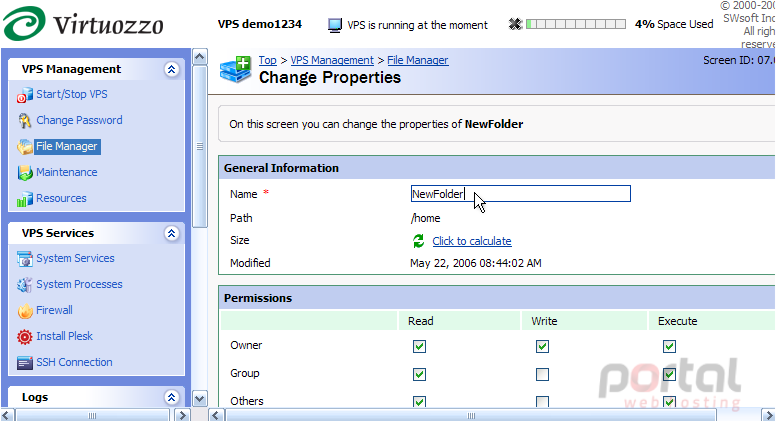The width and height of the screenshot is (776, 422).
Task: Click the '/home' path value
Action: pyautogui.click(x=426, y=218)
